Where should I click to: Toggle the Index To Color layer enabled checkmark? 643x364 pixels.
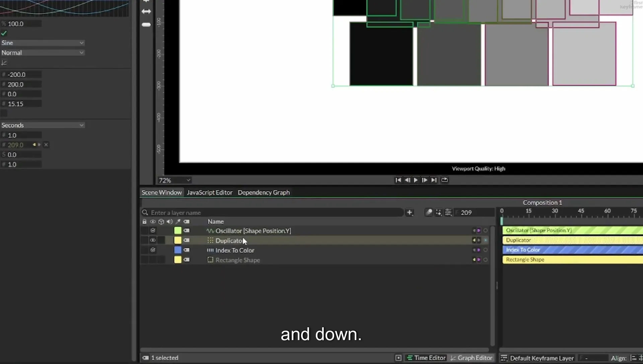tap(153, 250)
